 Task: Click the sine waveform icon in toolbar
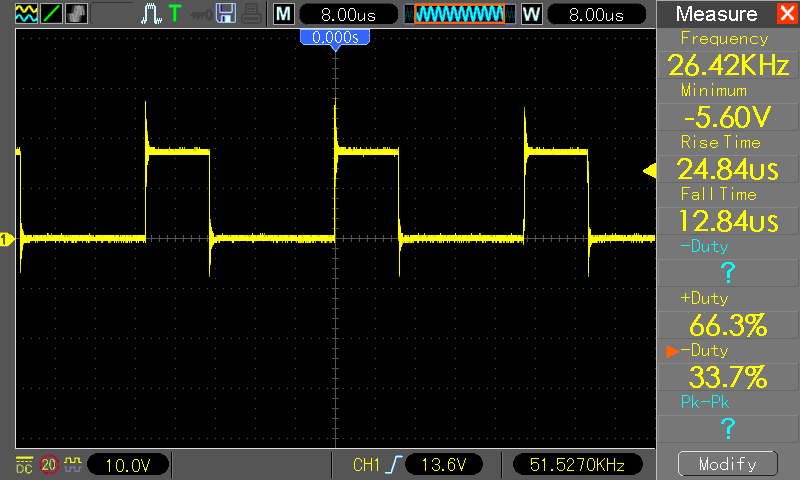pyautogui.click(x=26, y=13)
